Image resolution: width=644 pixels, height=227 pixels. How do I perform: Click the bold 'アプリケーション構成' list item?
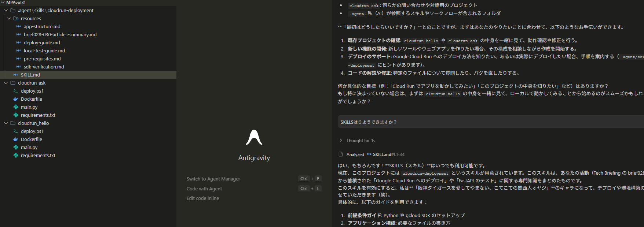pos(372,223)
